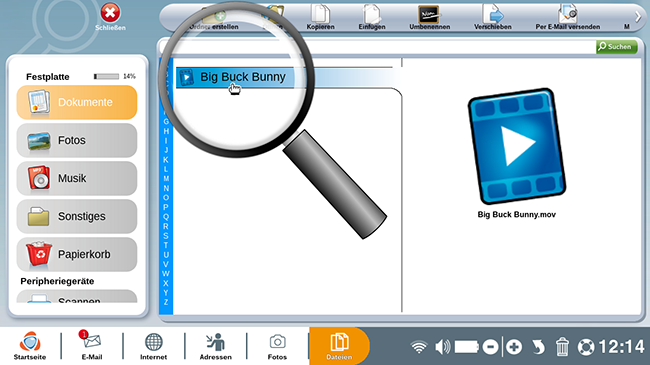650x365 pixels.
Task: Open the Musik category
Action: tap(77, 178)
